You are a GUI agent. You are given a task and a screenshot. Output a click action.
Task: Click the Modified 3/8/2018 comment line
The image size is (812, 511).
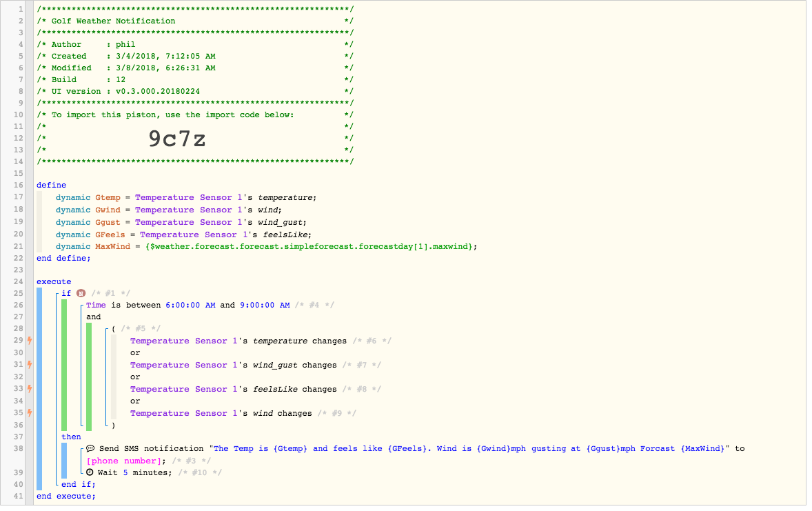tap(195, 68)
